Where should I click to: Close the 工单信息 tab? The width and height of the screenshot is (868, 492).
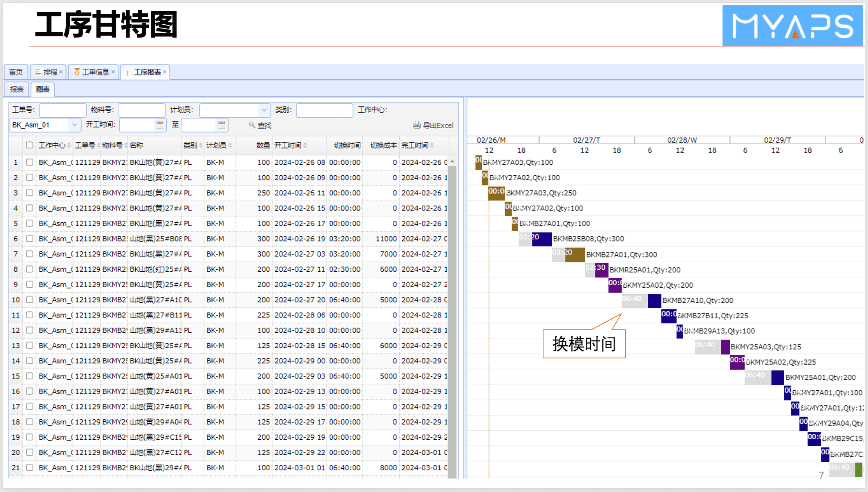pyautogui.click(x=113, y=72)
